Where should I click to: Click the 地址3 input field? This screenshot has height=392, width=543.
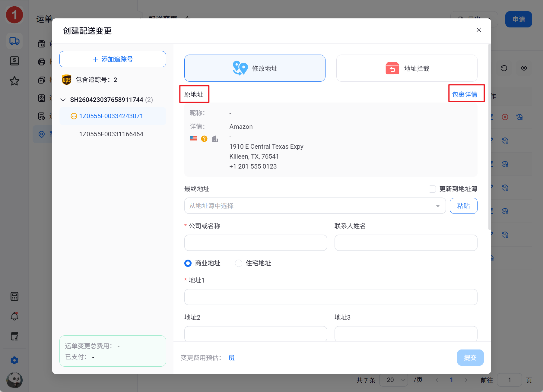(x=406, y=334)
